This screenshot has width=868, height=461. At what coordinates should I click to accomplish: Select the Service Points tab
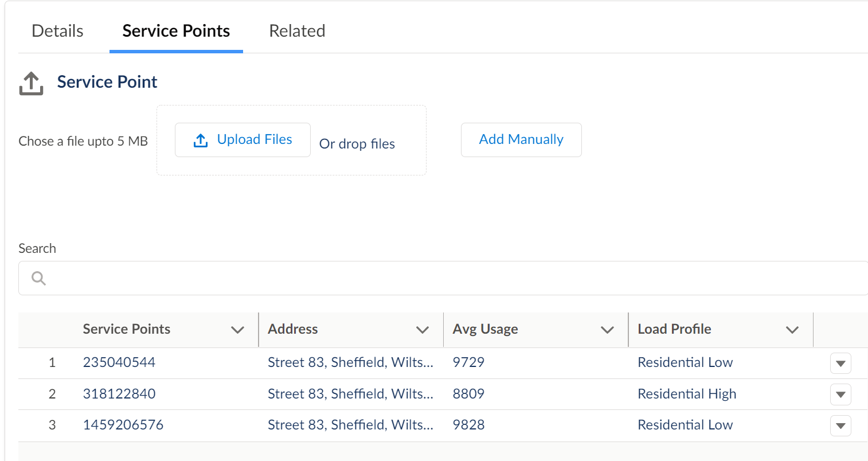(x=176, y=31)
